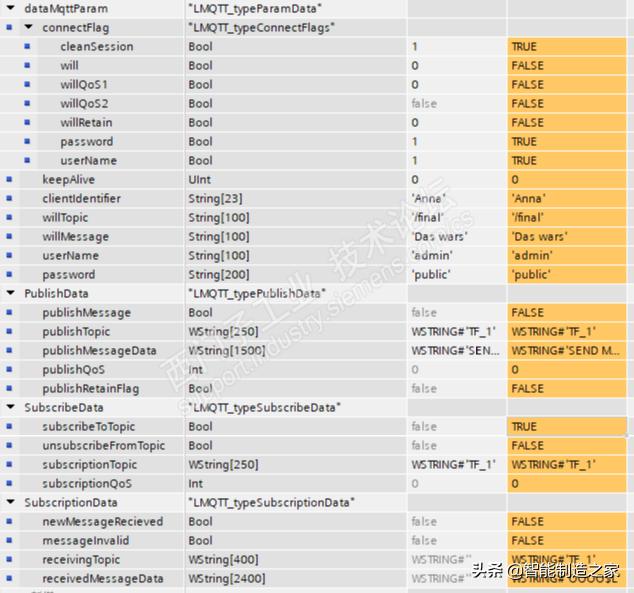The image size is (634, 593).
Task: Click the square icon beside subscriptionQoS
Action: (9, 483)
